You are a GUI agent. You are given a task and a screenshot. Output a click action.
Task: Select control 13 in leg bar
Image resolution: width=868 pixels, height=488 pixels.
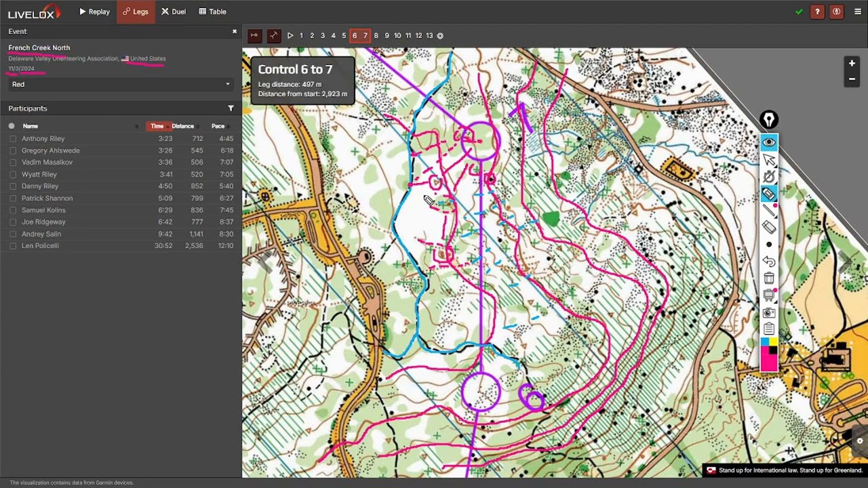(429, 36)
